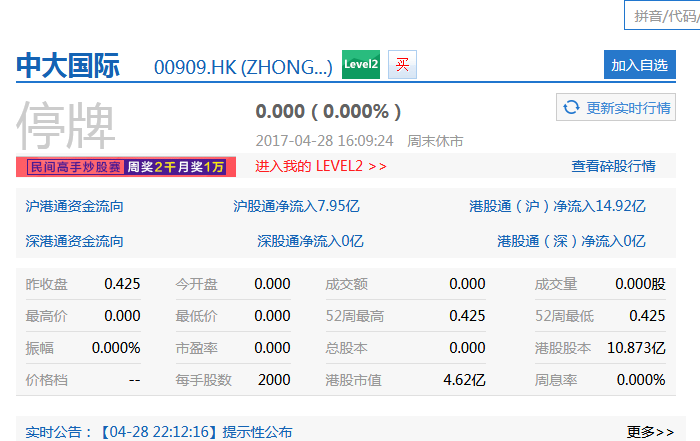Viewport: 700px width, 441px height.
Task: Click the 每手股数 label
Action: tap(204, 380)
